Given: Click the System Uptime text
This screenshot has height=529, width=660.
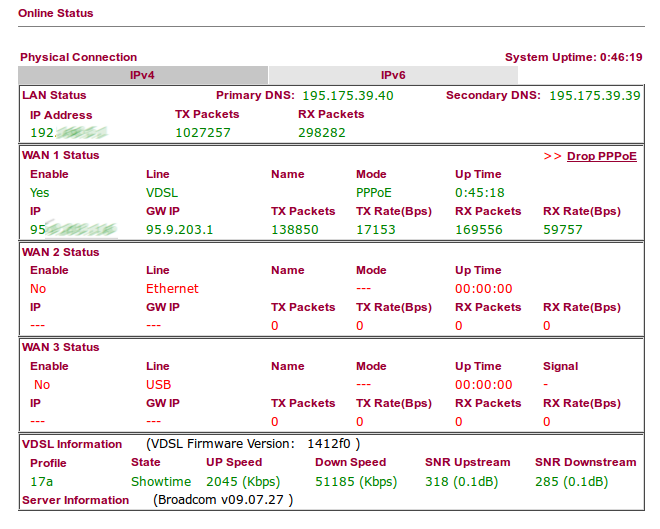Looking at the screenshot, I should [573, 58].
